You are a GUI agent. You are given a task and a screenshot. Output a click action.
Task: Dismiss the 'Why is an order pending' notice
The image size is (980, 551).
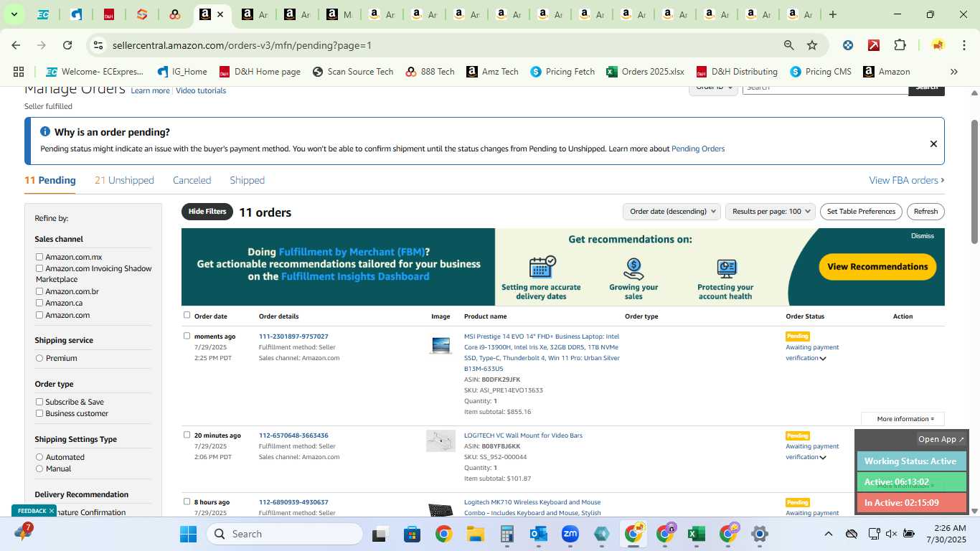[933, 143]
